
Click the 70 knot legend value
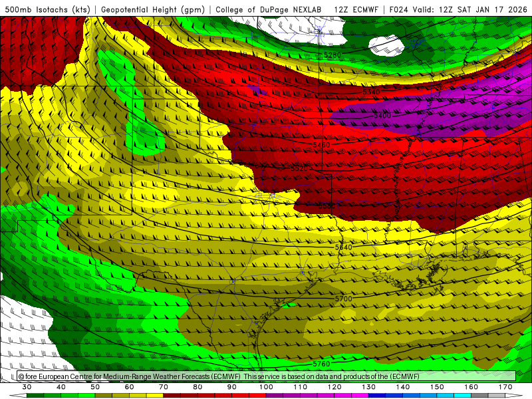(164, 387)
